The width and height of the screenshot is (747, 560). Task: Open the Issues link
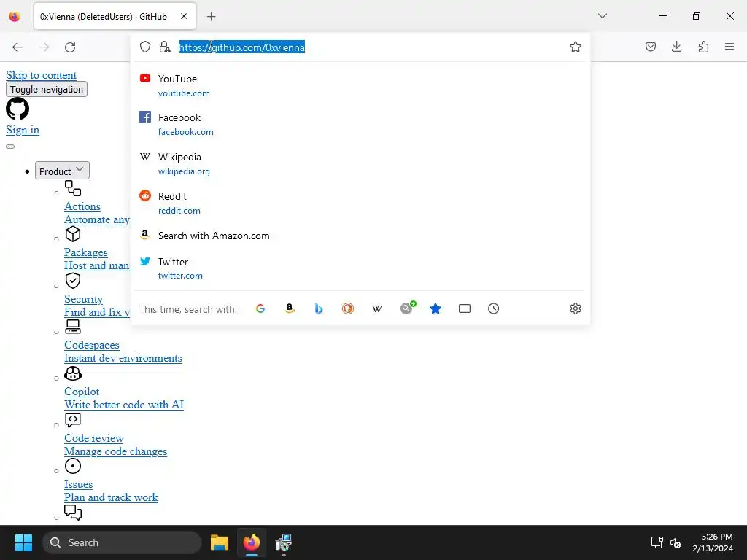(79, 484)
